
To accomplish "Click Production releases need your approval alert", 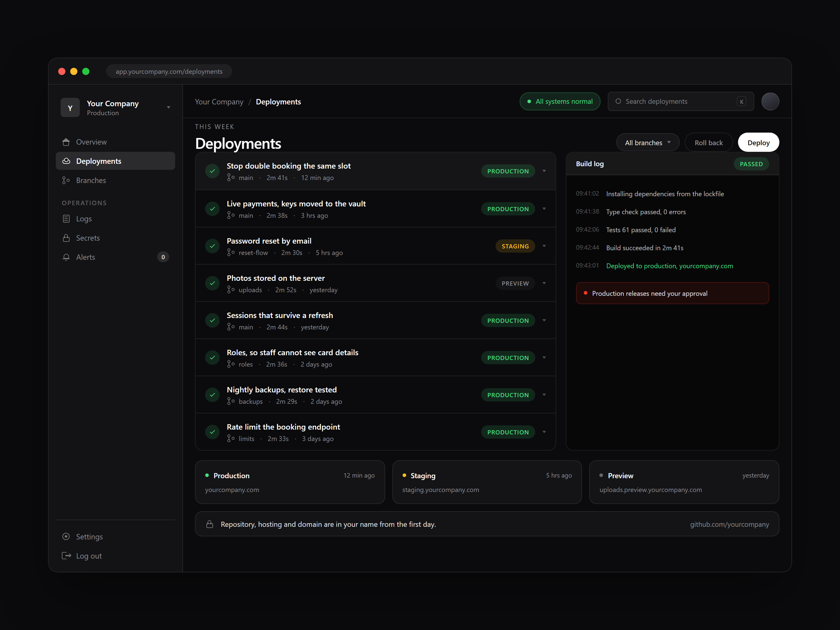I will 672,293.
